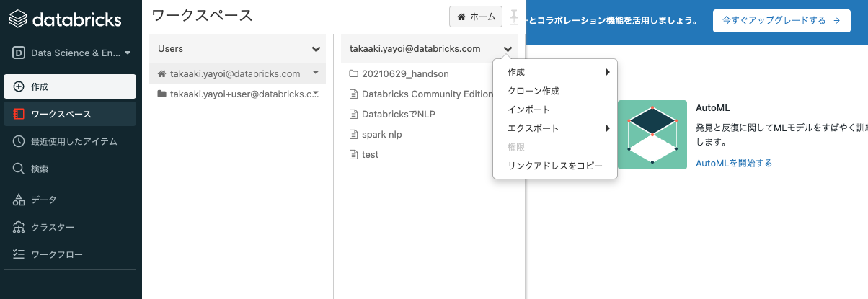868x299 pixels.
Task: Select クローン作成 from the context menu
Action: pos(533,91)
